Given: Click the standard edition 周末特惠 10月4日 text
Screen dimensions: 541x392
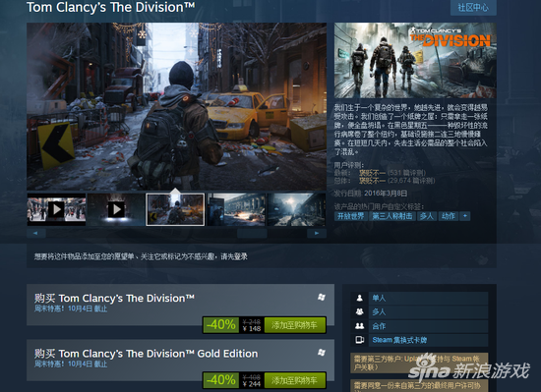Looking at the screenshot, I should tap(71, 308).
